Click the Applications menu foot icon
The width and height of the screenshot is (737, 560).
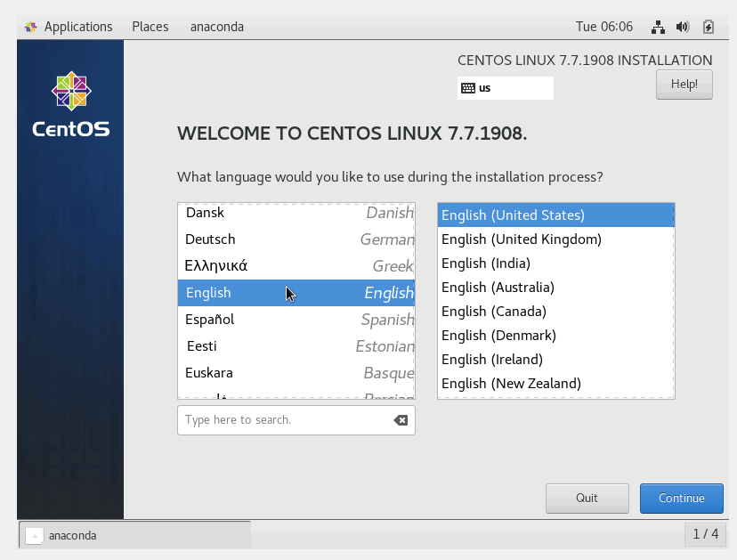pos(31,27)
